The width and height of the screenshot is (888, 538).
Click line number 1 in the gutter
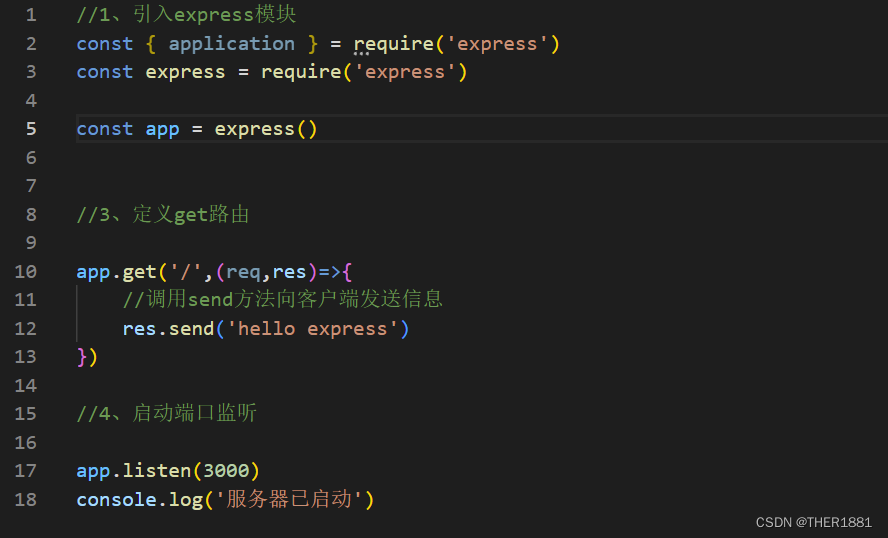point(31,15)
